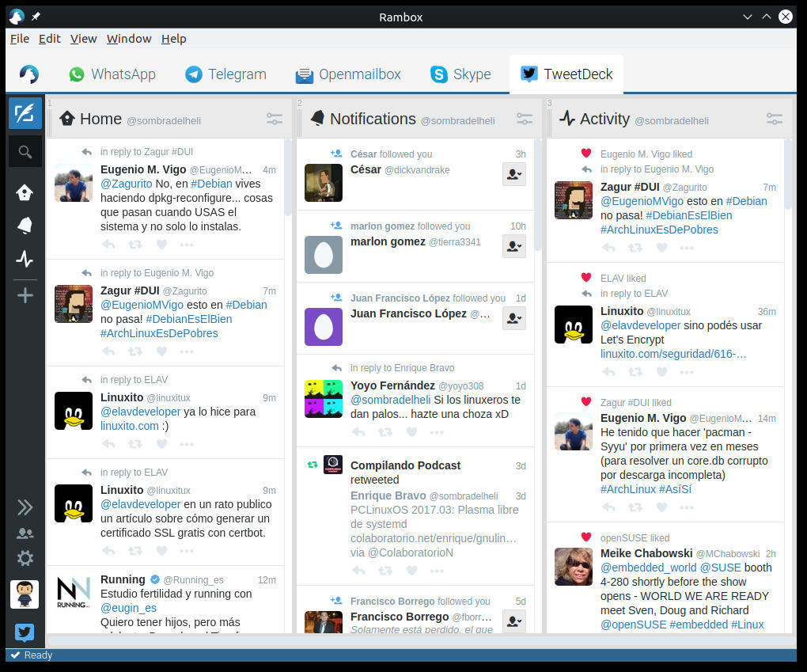
Task: Like Linuxito's 'ya lo hice' tweet
Action: tap(161, 444)
